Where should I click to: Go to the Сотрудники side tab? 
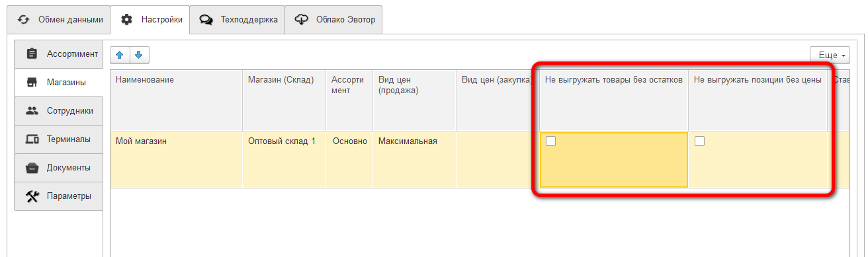58,111
